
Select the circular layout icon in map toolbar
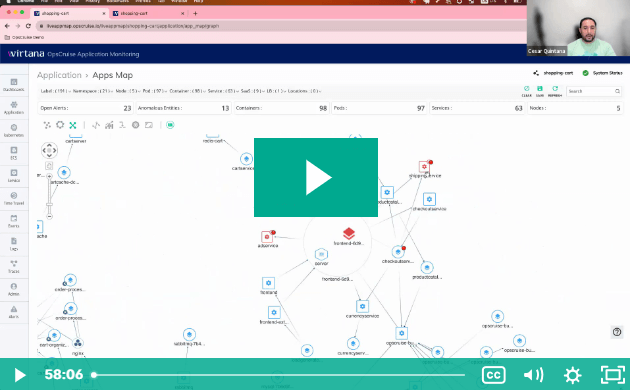point(60,125)
